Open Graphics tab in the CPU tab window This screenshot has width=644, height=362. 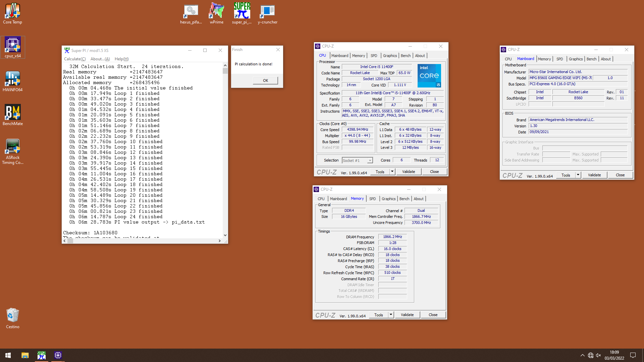pyautogui.click(x=390, y=56)
